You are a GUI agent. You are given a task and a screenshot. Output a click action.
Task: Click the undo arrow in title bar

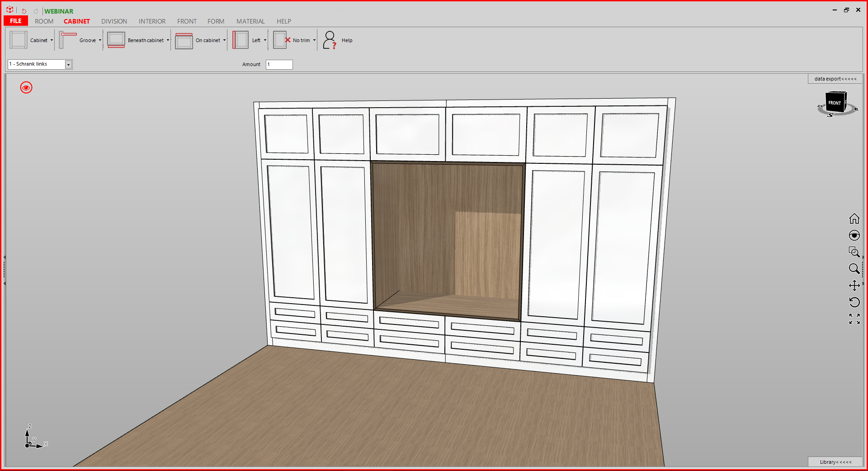tap(24, 11)
